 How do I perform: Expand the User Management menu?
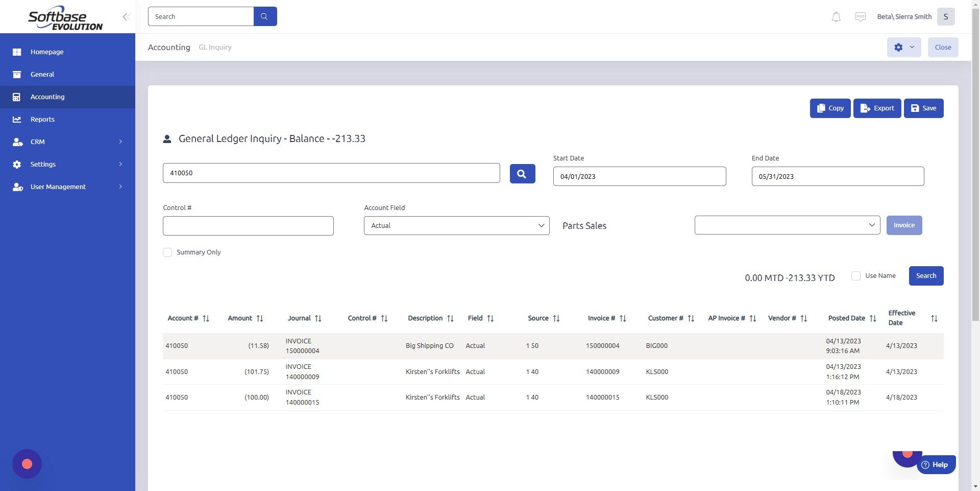point(67,186)
